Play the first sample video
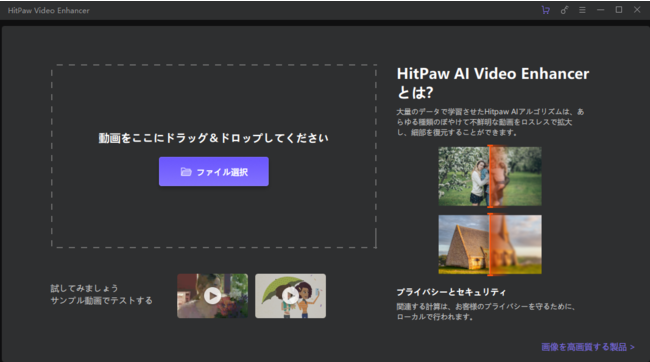Screen dimensions: 650x362 212,296
